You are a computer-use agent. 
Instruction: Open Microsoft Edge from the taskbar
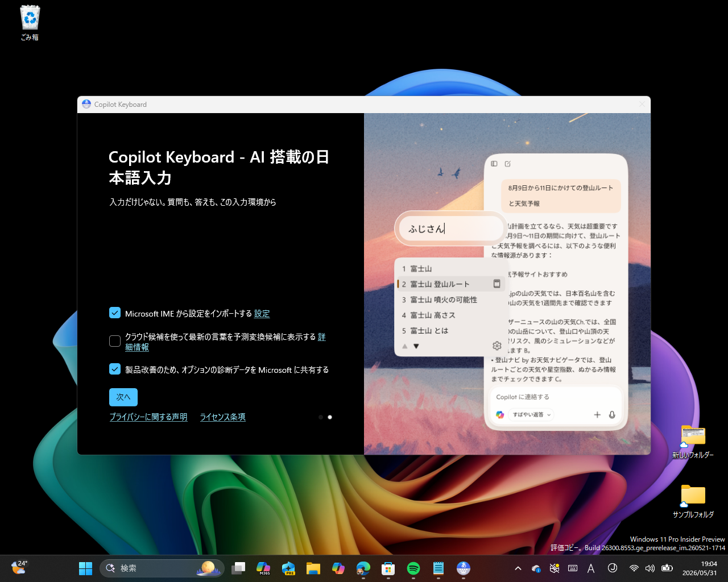coord(363,568)
